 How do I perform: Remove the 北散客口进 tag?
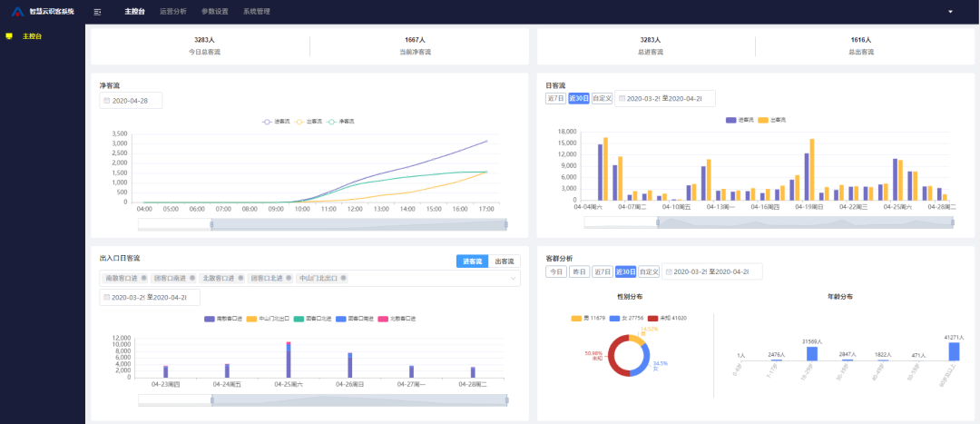240,279
